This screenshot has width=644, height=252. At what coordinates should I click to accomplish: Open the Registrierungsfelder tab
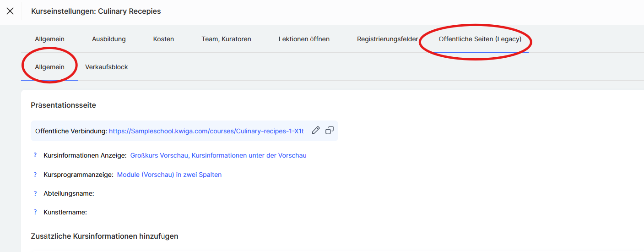pyautogui.click(x=387, y=39)
